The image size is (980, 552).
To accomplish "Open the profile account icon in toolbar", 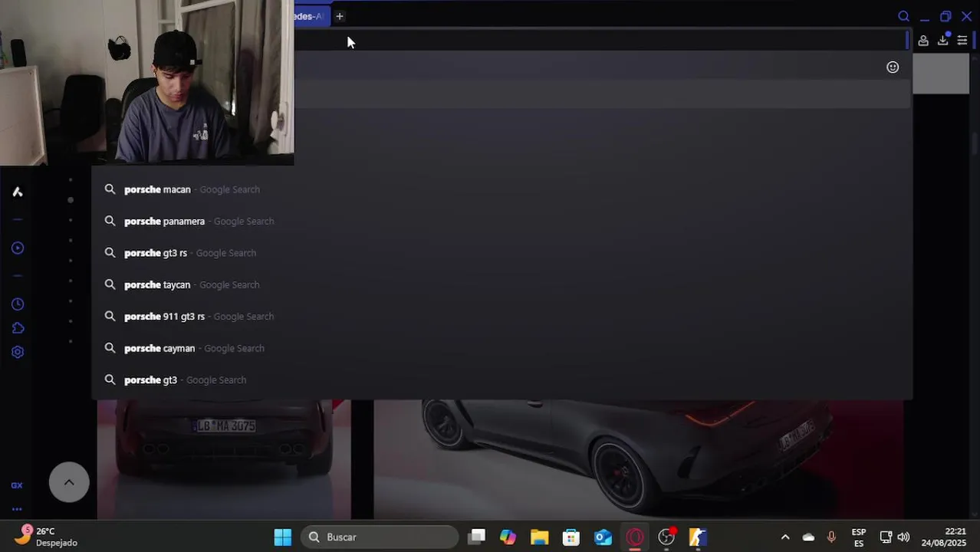I will pyautogui.click(x=923, y=41).
